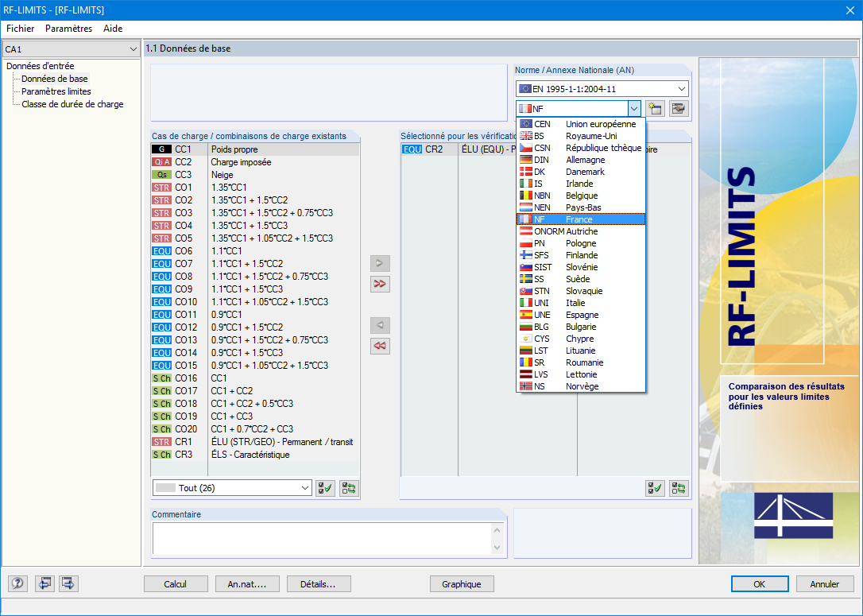Select Pologne PN annex option
863x616 pixels.
581,243
